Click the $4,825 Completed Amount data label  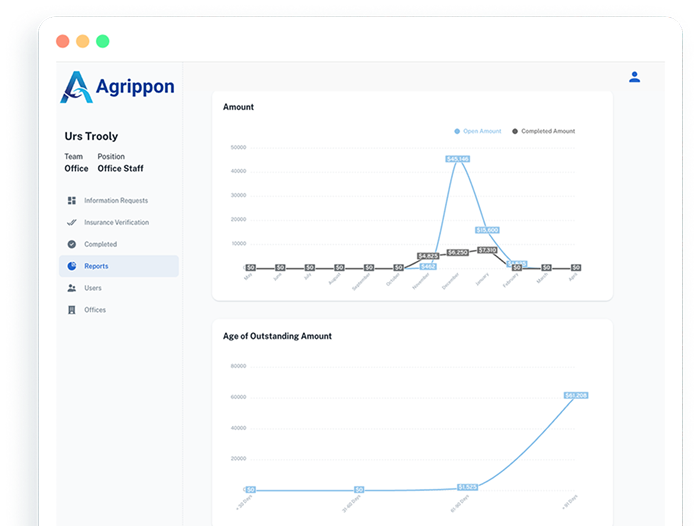coord(428,256)
